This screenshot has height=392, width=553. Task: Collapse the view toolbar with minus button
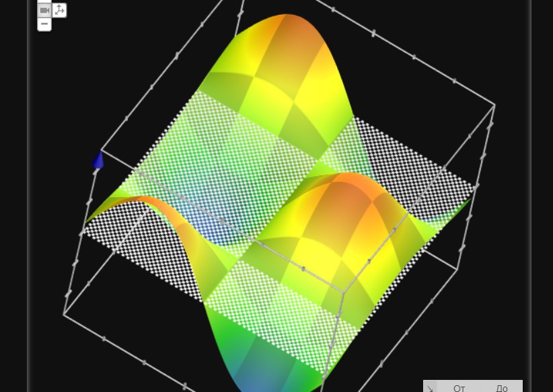44,24
